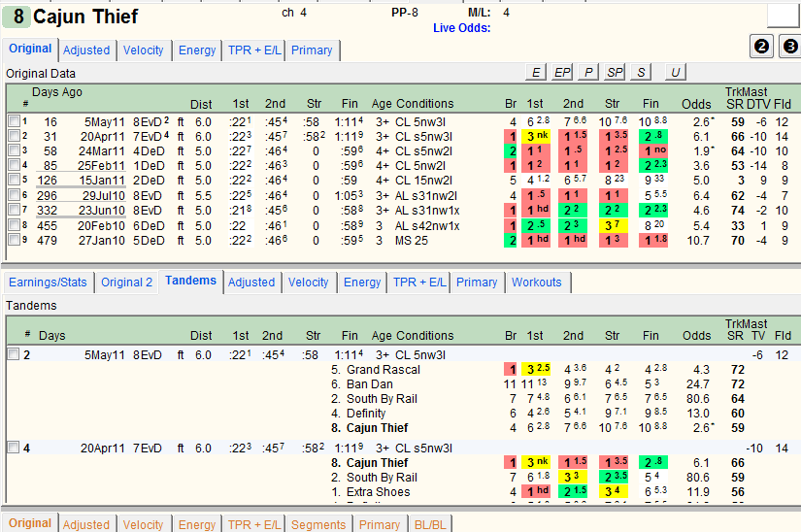
Task: Open the middle Adjusted tab
Action: [x=251, y=282]
